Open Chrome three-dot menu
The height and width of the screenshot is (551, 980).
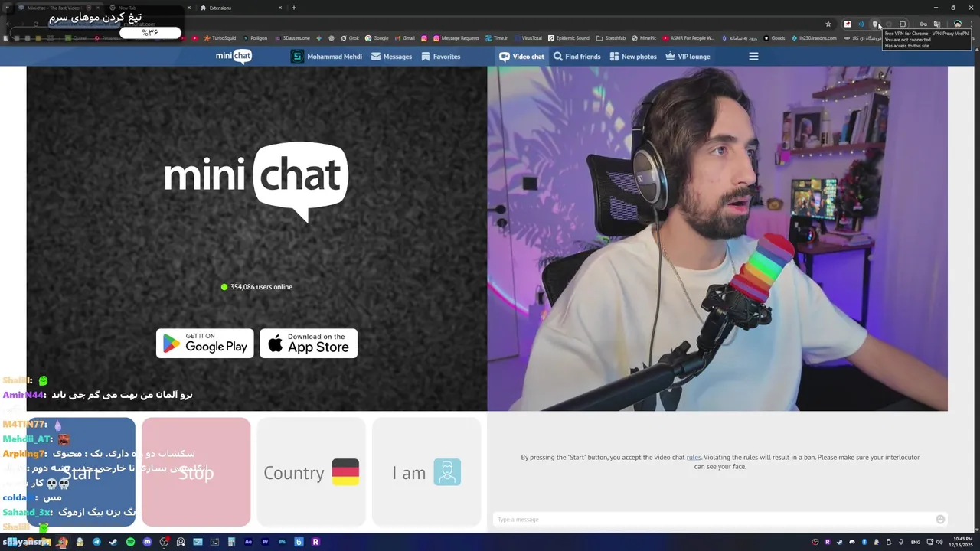click(971, 24)
